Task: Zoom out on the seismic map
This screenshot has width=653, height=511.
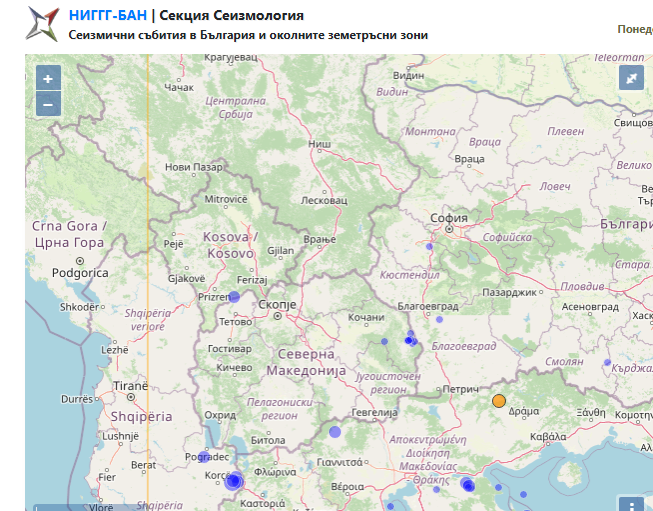Action: (48, 103)
